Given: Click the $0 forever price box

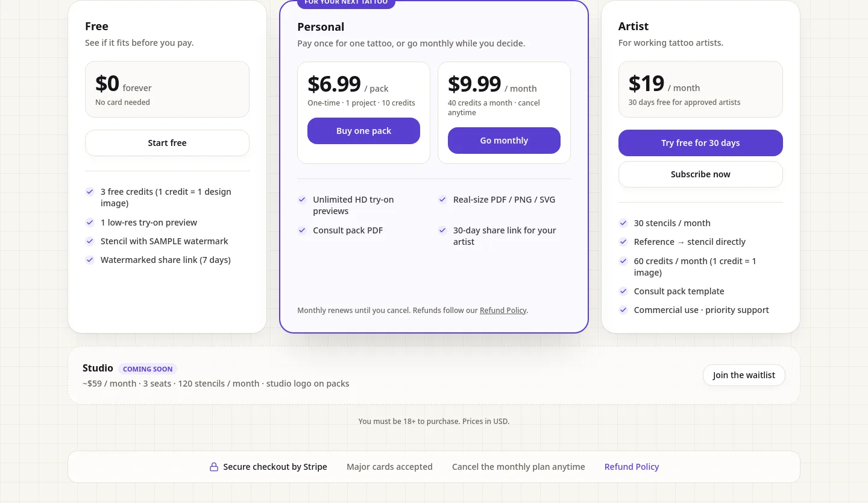Looking at the screenshot, I should [167, 89].
